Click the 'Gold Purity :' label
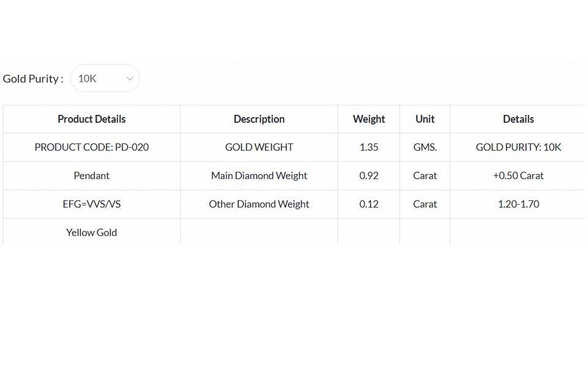This screenshot has height=366, width=588. coord(33,78)
